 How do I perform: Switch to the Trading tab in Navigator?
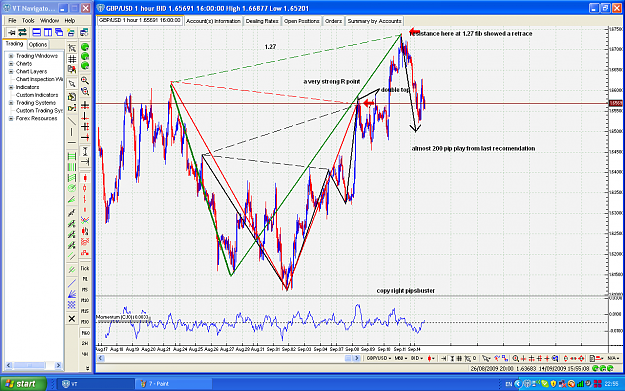click(x=14, y=44)
